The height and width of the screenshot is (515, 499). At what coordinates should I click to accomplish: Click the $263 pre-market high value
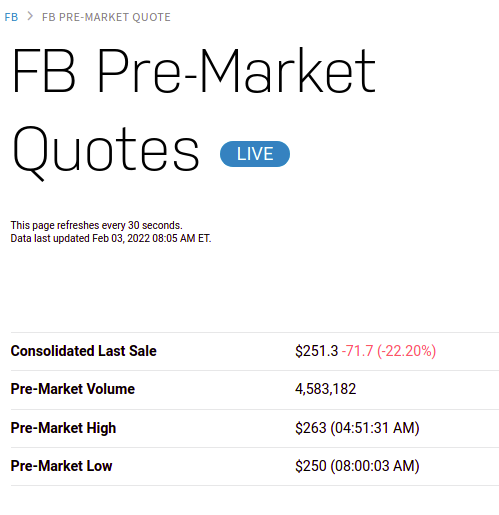pos(310,428)
